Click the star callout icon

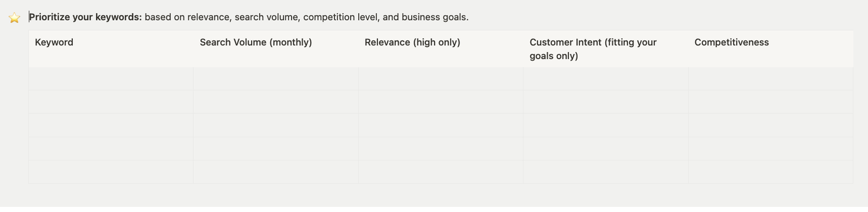click(14, 18)
